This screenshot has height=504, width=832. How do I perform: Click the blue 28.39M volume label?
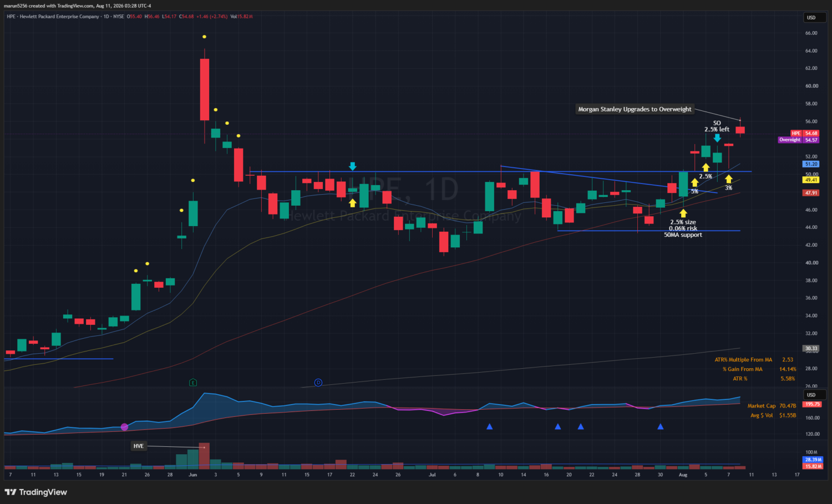(x=813, y=460)
